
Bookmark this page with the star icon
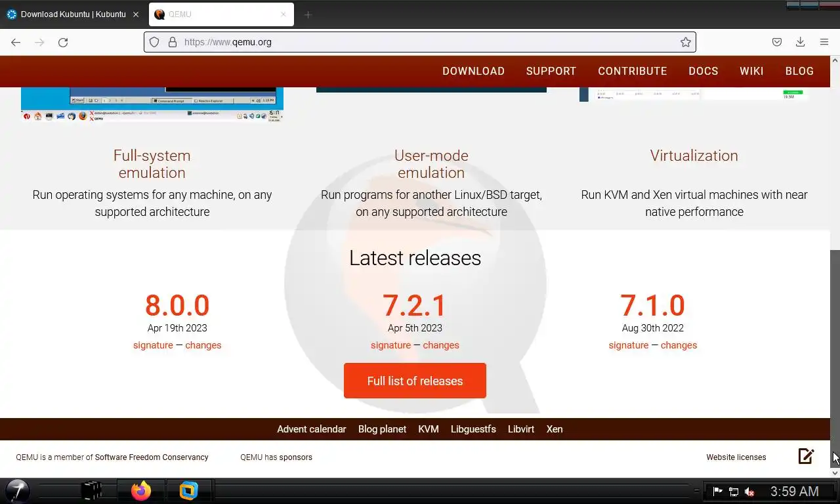pos(686,42)
